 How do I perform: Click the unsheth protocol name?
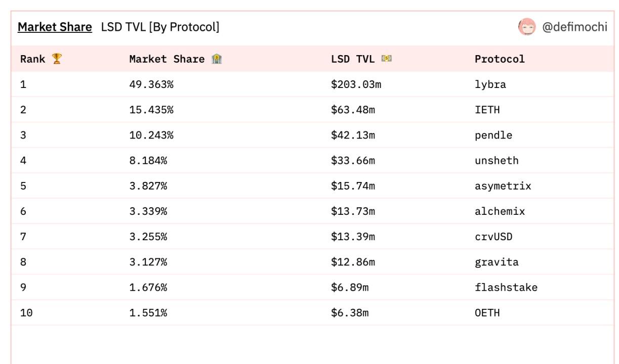pos(497,161)
